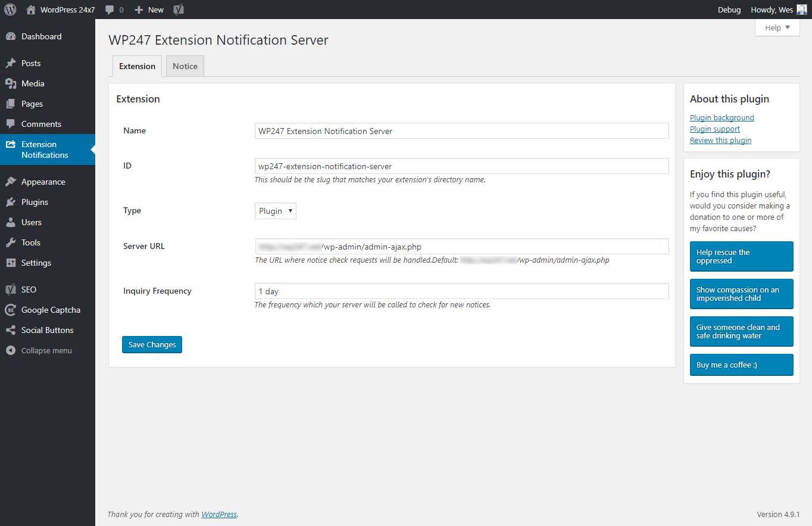This screenshot has width=812, height=526.
Task: Focus the Inquiry Frequency input field
Action: pos(461,291)
